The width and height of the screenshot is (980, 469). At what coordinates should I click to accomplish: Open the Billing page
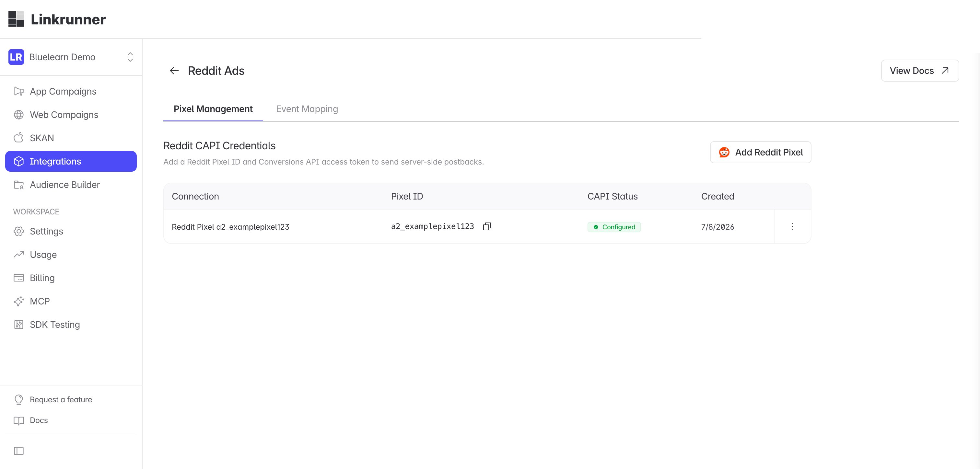[71, 278]
